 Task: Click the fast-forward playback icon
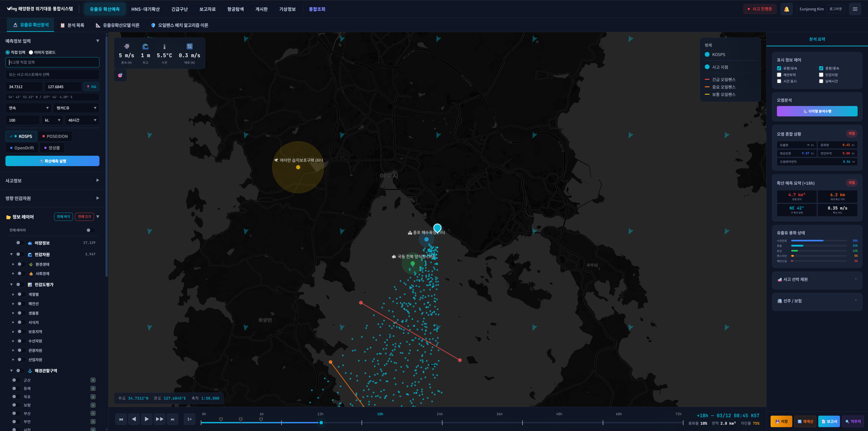click(x=159, y=419)
